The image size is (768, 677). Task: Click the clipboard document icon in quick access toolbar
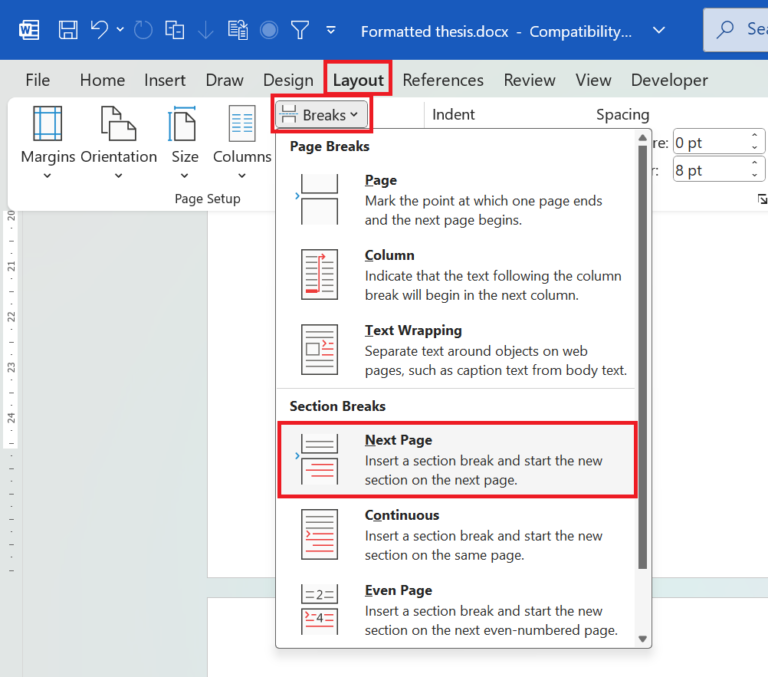[x=238, y=30]
